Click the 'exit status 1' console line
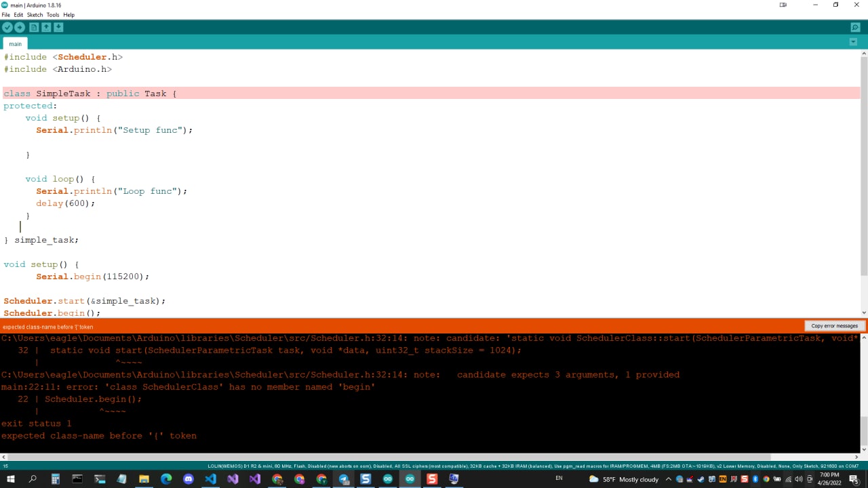 point(36,424)
